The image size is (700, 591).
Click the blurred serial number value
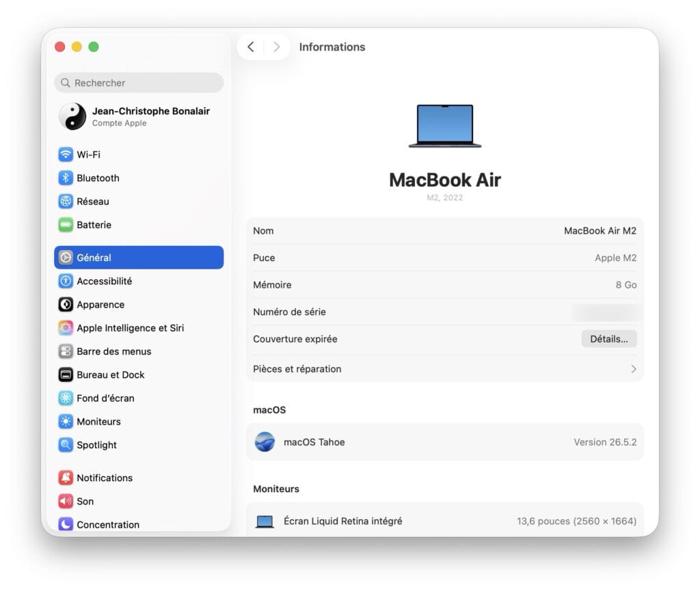pyautogui.click(x=607, y=312)
